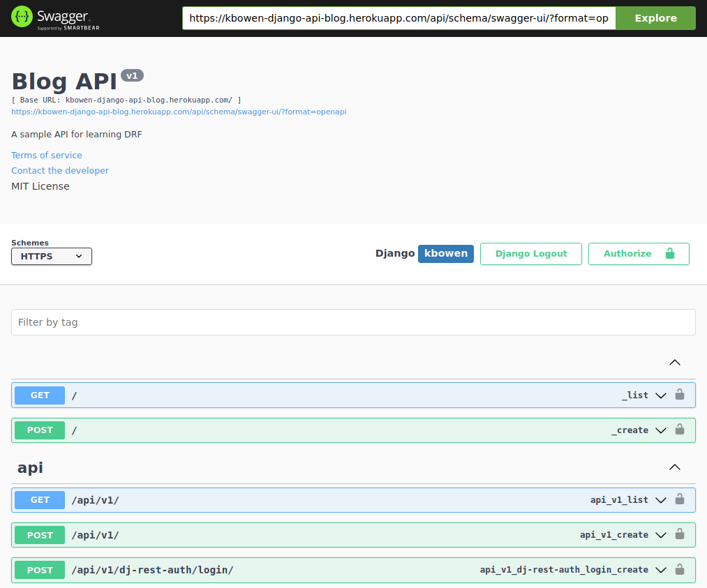Click lock icon on POST /api/v1/ row
The height and width of the screenshot is (588, 707).
pyautogui.click(x=680, y=534)
